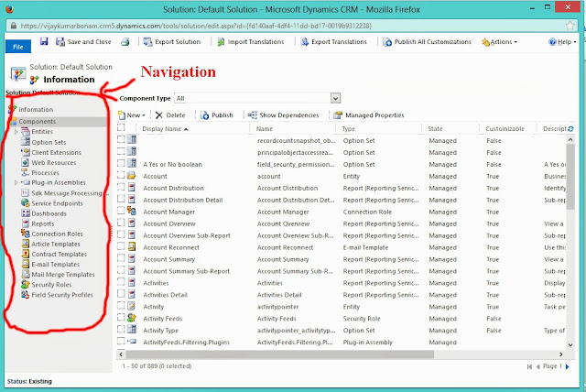Screen dimensions: 586x392
Task: Click Save and Close button
Action: coord(83,42)
